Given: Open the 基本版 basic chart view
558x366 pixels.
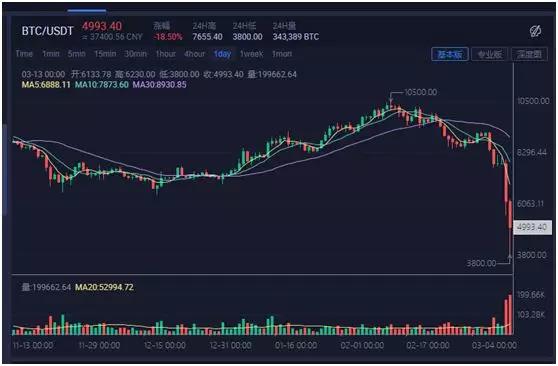Looking at the screenshot, I should (450, 54).
